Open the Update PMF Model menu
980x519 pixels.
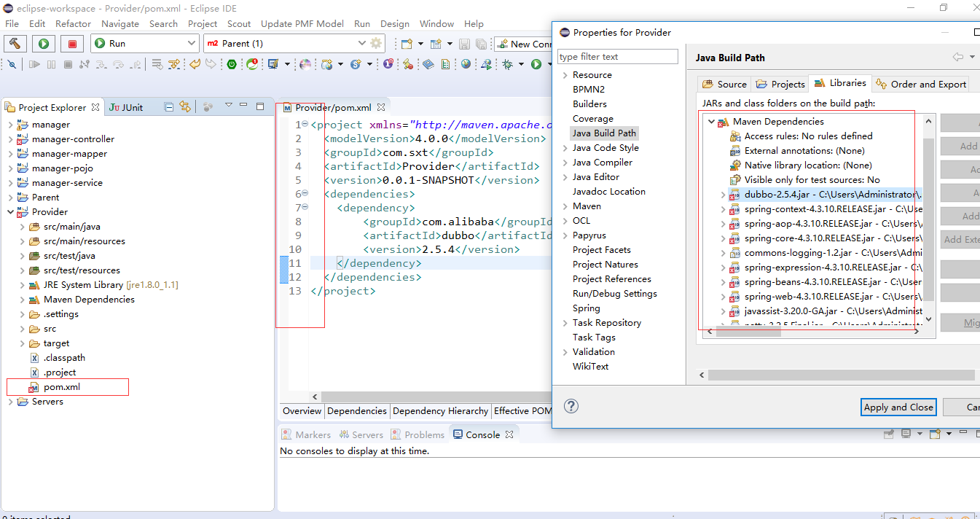(303, 23)
